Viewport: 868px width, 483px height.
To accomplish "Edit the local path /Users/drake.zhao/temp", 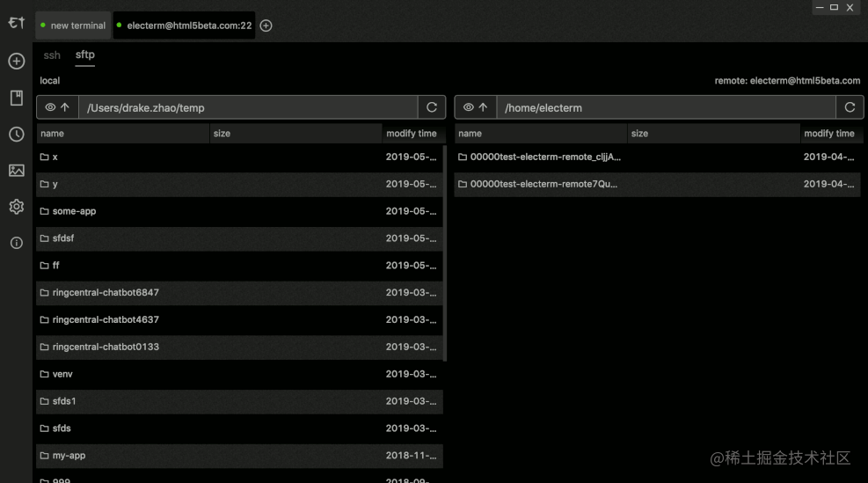I will pos(248,107).
